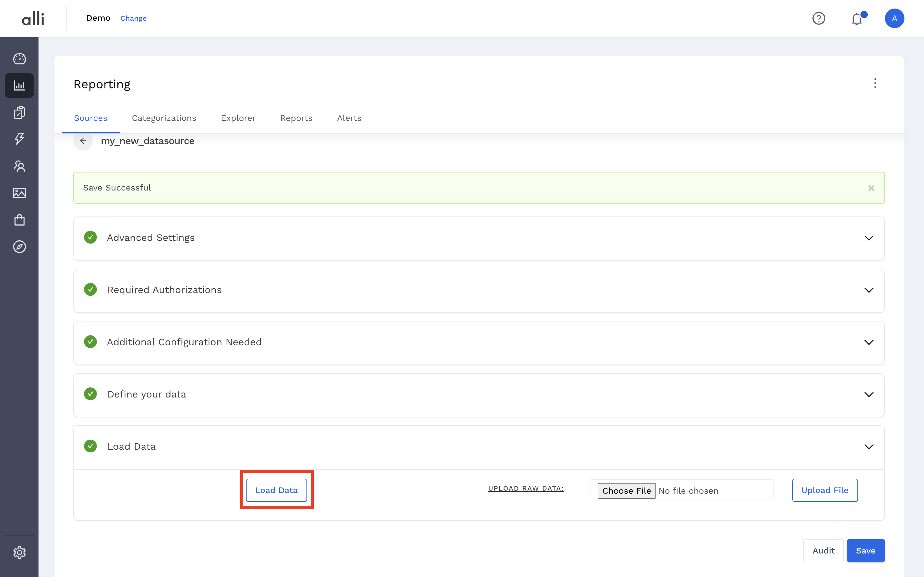924x577 pixels.
Task: Expand Required Authorizations chevron
Action: click(869, 290)
